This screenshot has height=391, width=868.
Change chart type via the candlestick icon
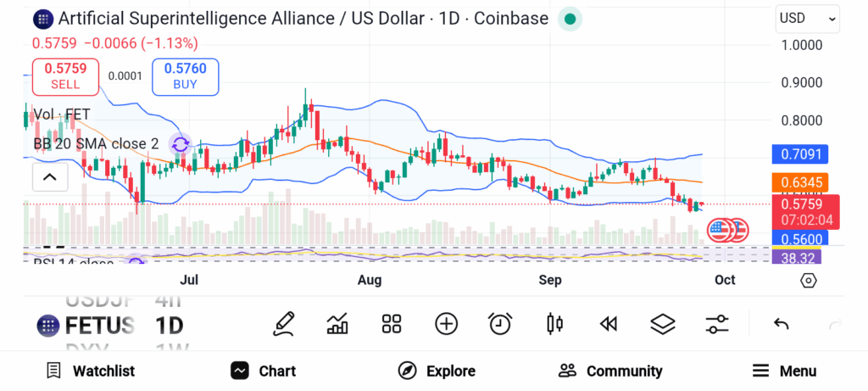[555, 323]
